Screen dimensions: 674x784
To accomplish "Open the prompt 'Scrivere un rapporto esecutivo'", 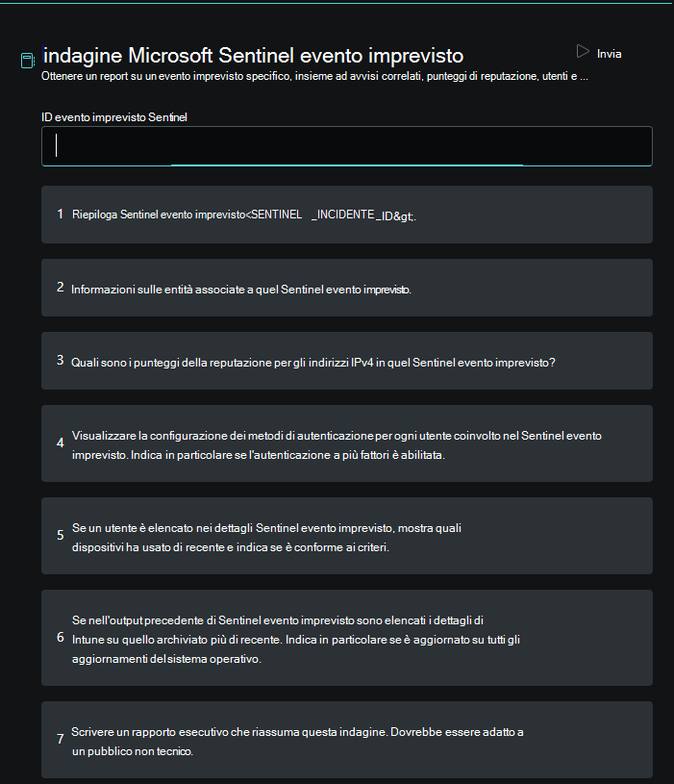I will 347,740.
